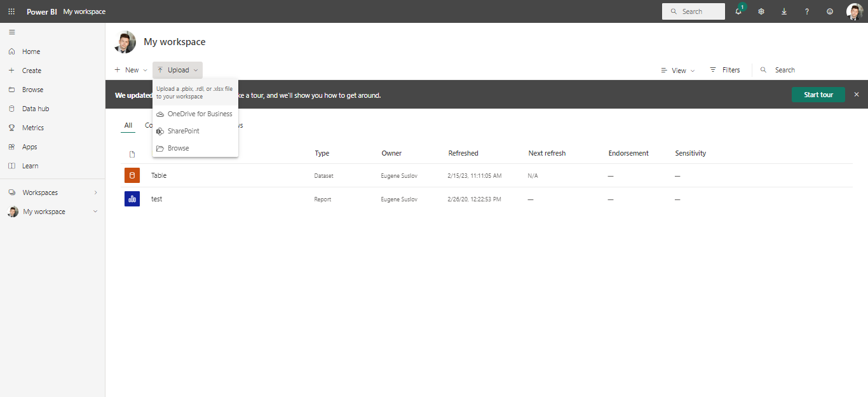Click the orange dataset icon for Table
The image size is (868, 397).
coord(132,176)
